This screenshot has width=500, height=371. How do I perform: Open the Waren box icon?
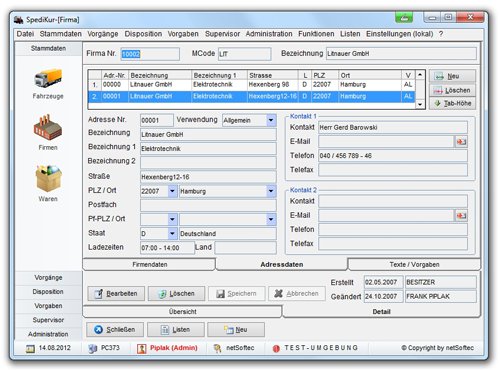click(48, 178)
